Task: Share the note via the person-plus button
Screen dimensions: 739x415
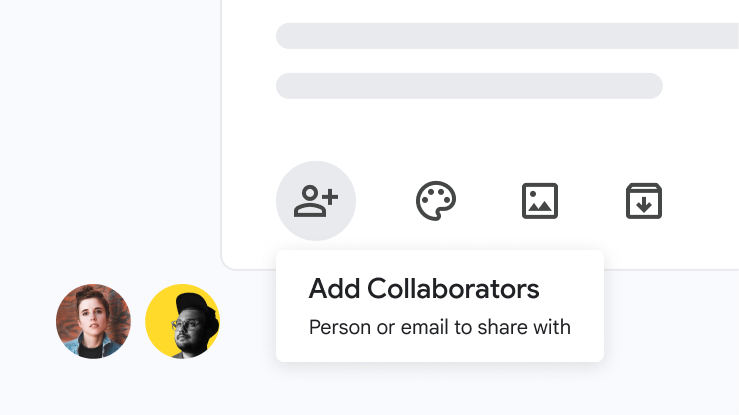Action: click(x=316, y=201)
